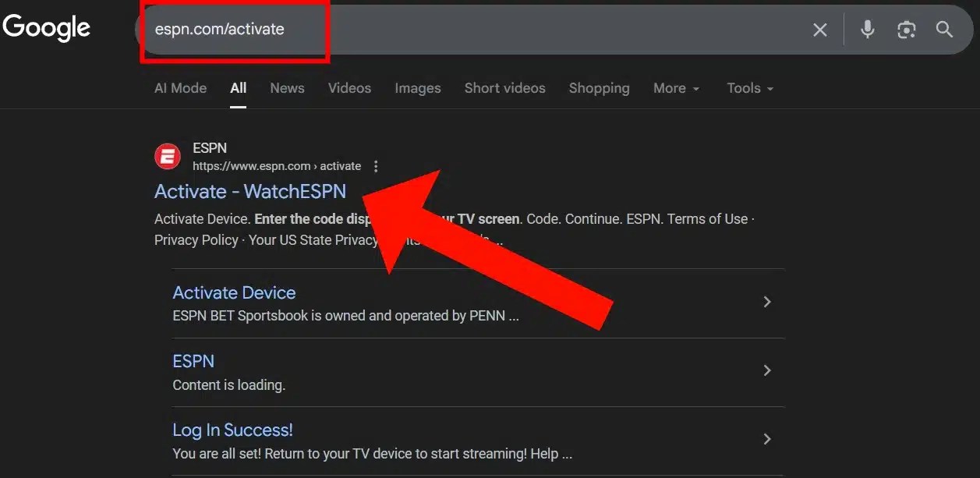
Task: Open the Tools dropdown
Action: tap(750, 88)
